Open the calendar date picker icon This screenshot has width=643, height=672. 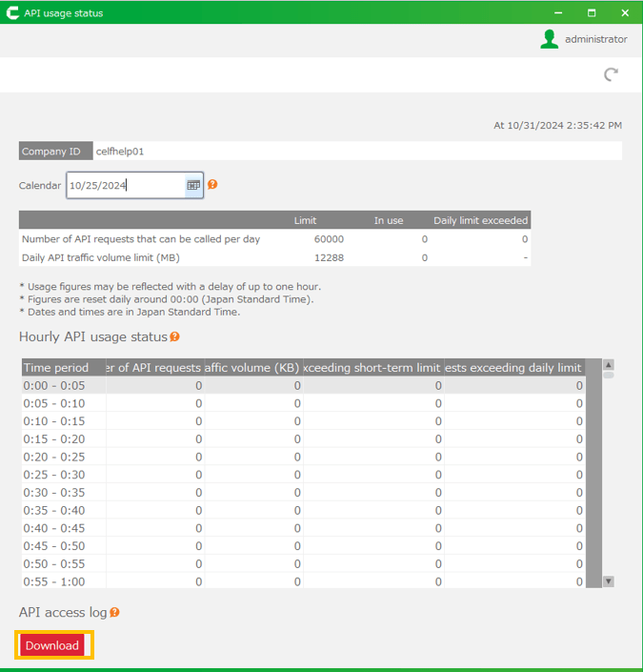pos(193,185)
